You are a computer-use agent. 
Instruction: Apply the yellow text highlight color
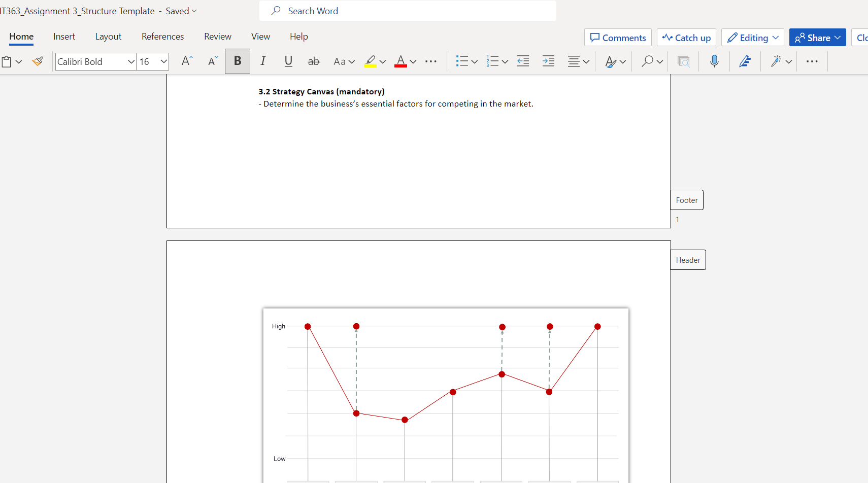coord(371,61)
